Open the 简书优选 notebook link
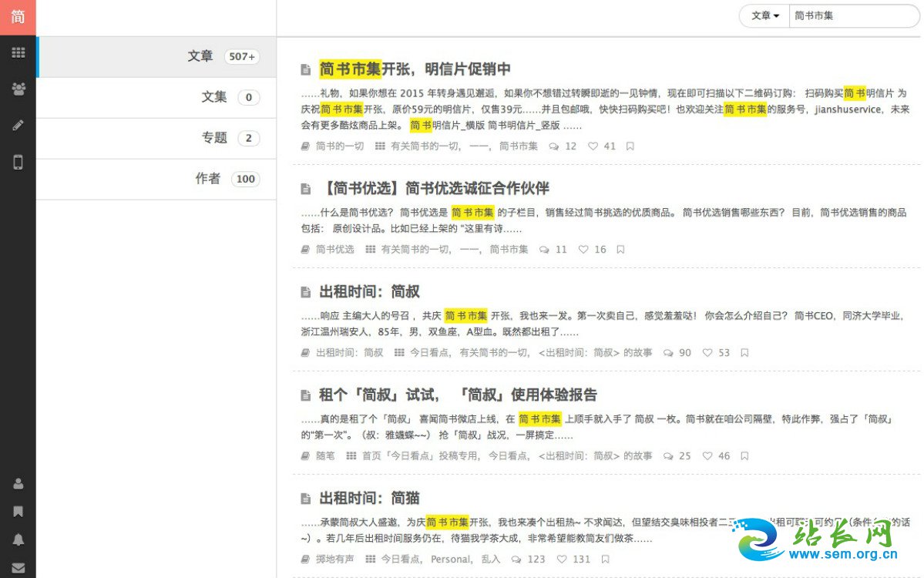Viewport: 924px width, 578px height. [334, 250]
